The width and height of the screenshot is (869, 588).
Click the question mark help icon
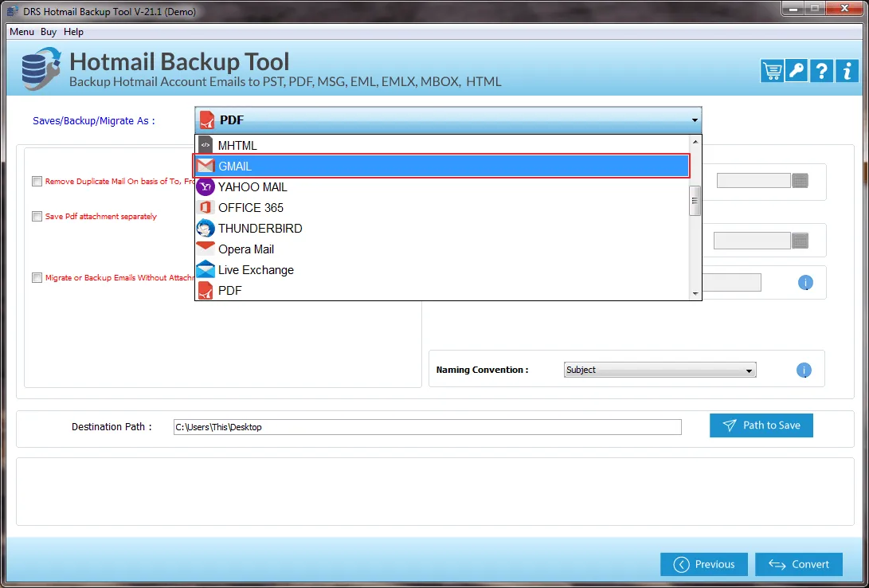coord(821,72)
